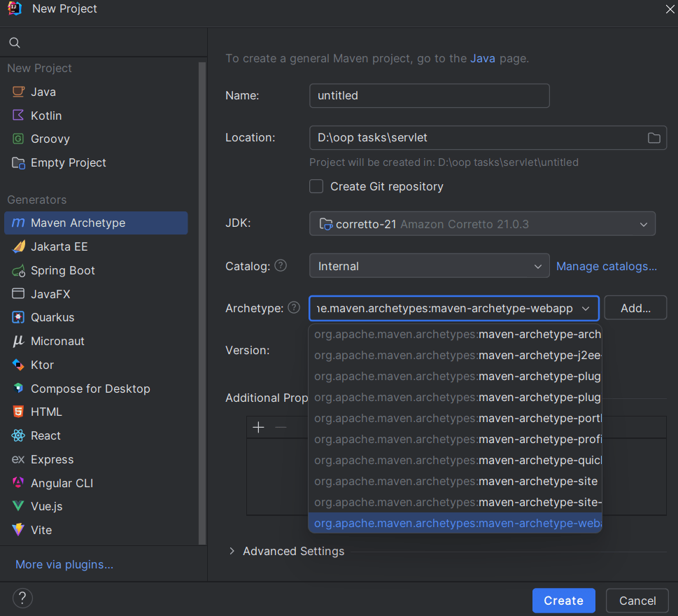Click the React atom icon
The image size is (678, 616).
point(18,435)
